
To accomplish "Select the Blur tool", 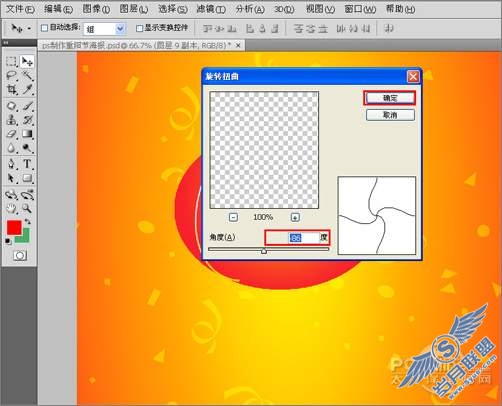I will (x=11, y=147).
